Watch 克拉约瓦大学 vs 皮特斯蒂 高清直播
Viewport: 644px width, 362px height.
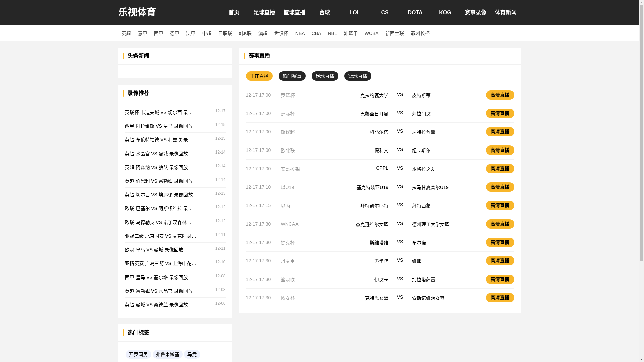tap(500, 95)
